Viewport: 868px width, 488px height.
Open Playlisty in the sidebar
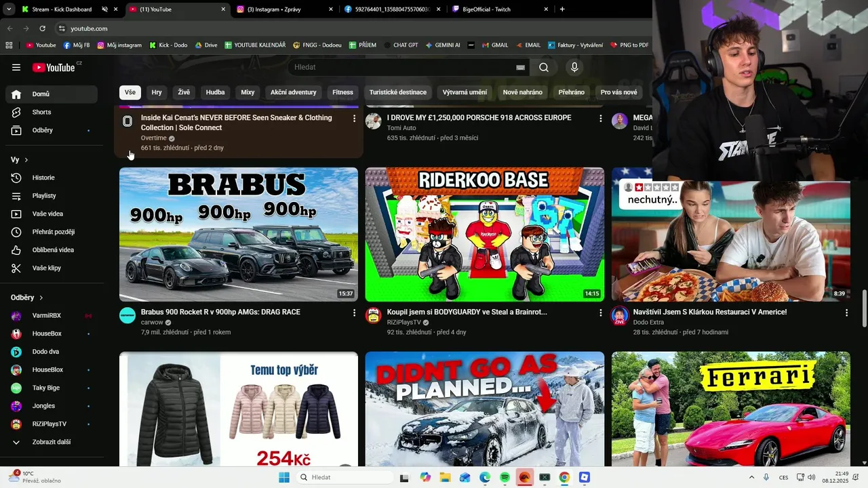52,196
